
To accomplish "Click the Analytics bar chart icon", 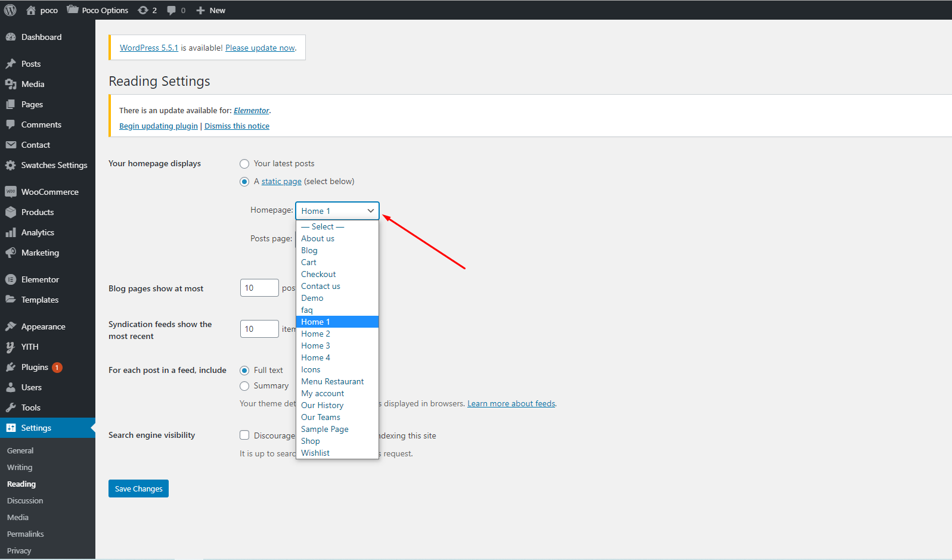I will [11, 232].
